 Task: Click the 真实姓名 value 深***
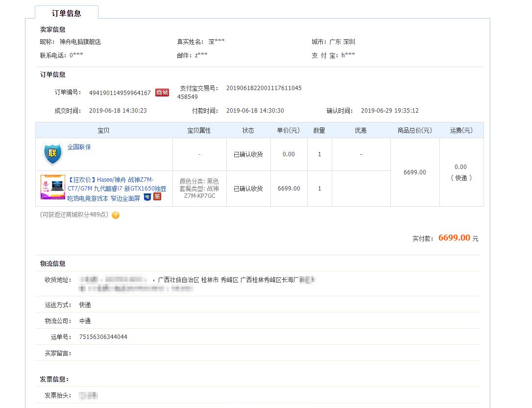[217, 41]
